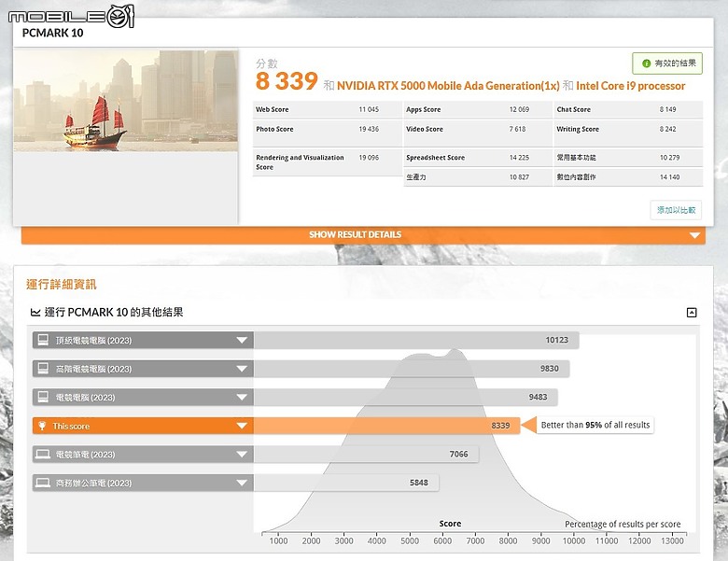The height and width of the screenshot is (561, 728).
Task: Expand the 商務辦公筆電 (2023) dropdown
Action: 242,483
